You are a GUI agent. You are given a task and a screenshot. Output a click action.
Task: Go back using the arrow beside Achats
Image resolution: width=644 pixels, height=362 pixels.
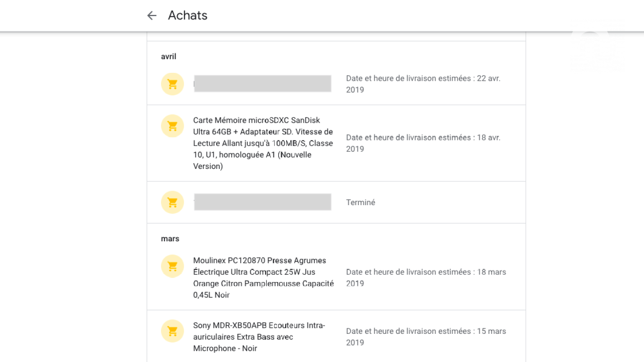[x=152, y=16]
